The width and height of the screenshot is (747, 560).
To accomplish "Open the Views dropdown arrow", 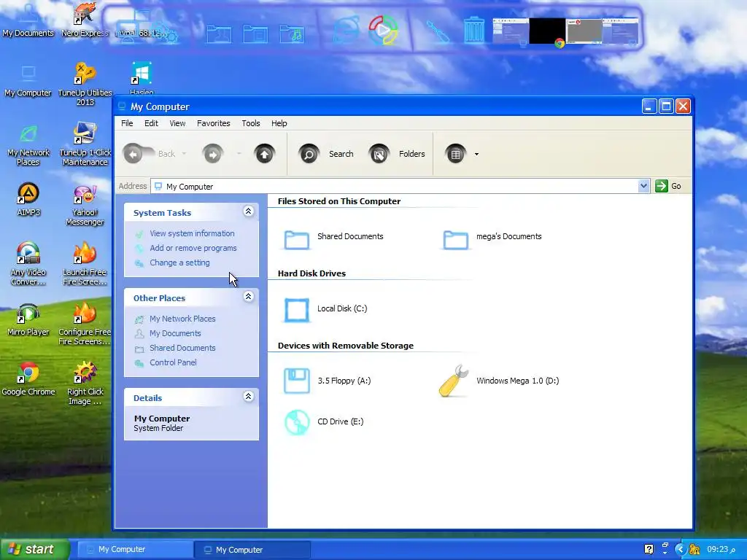I will click(x=476, y=154).
